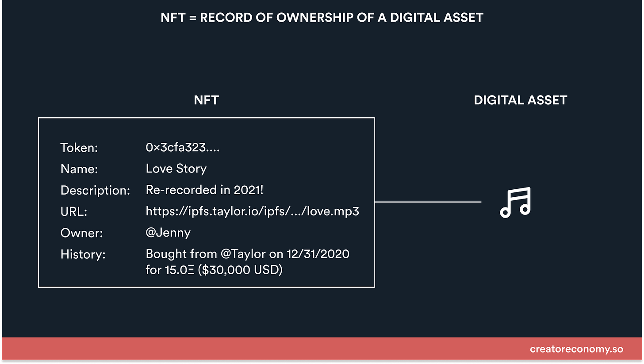Click the name value Love Story
This screenshot has height=364, width=644.
point(176,169)
